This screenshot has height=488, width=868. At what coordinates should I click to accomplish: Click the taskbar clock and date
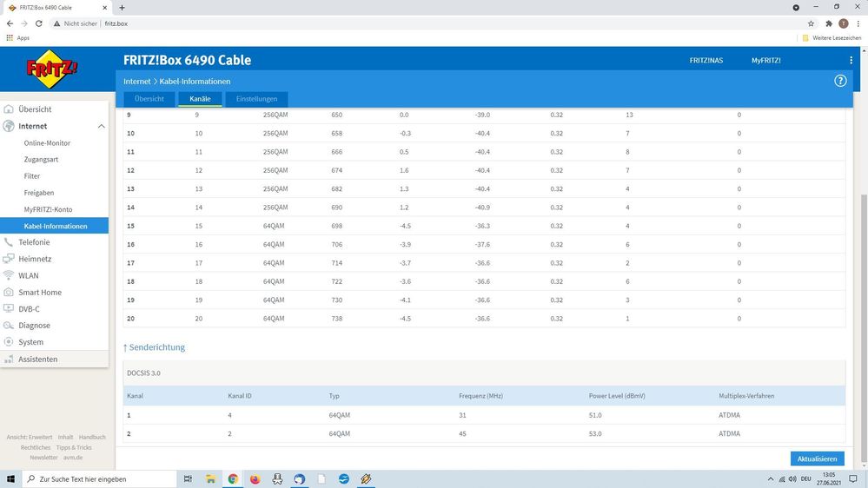tap(829, 479)
